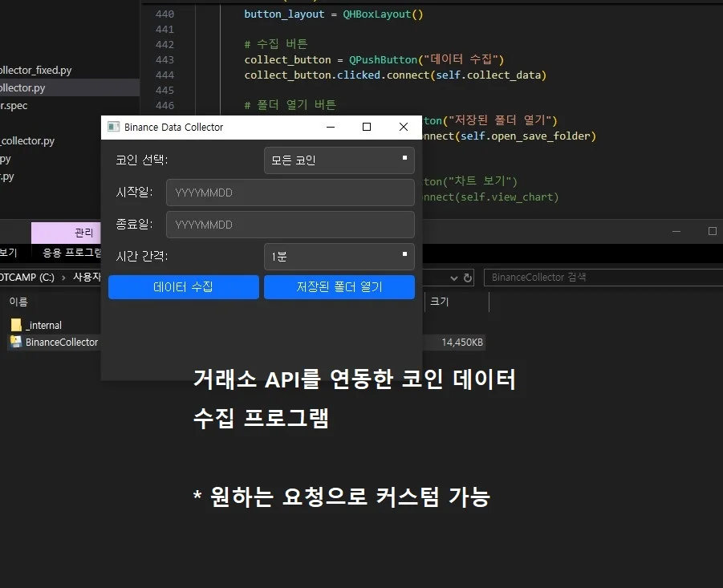723x588 pixels.
Task: Open the 코인 선택 dropdown showing 모든 코인
Action: coord(339,160)
